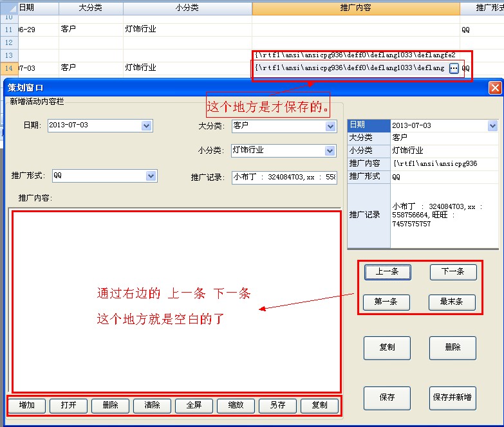Screen dimensions: 504x427
Task: Expand the 大分类 combo box
Action: pyautogui.click(x=330, y=127)
